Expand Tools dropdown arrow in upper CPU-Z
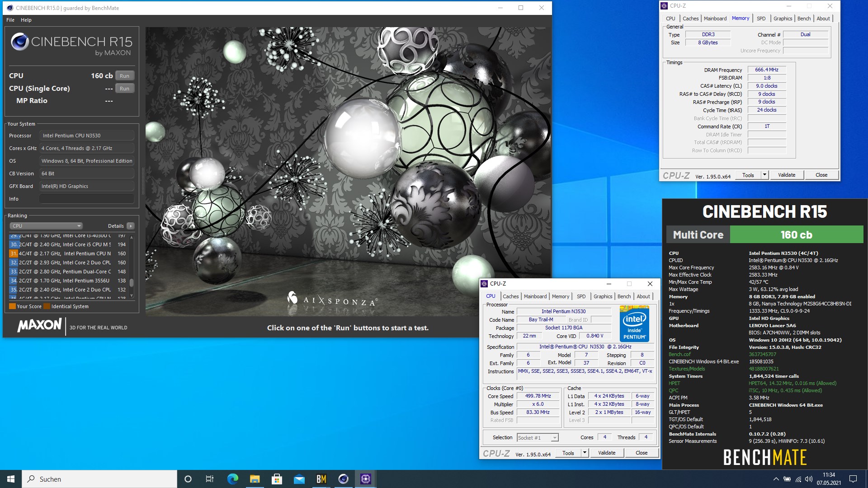This screenshot has width=868, height=488. (x=764, y=175)
